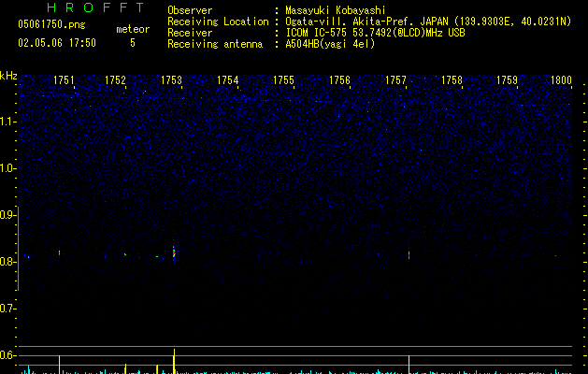Click the 1758 time axis label

pyautogui.click(x=452, y=80)
